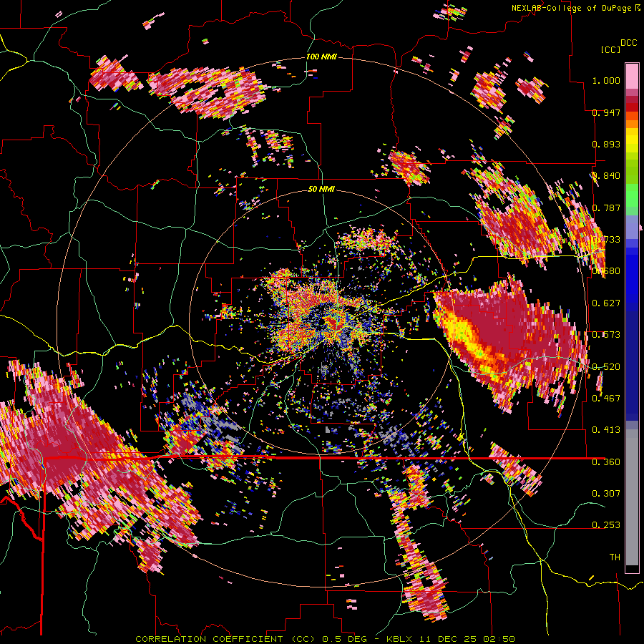Click the 0.413 scale value
The width and height of the screenshot is (644, 644).
(x=606, y=430)
